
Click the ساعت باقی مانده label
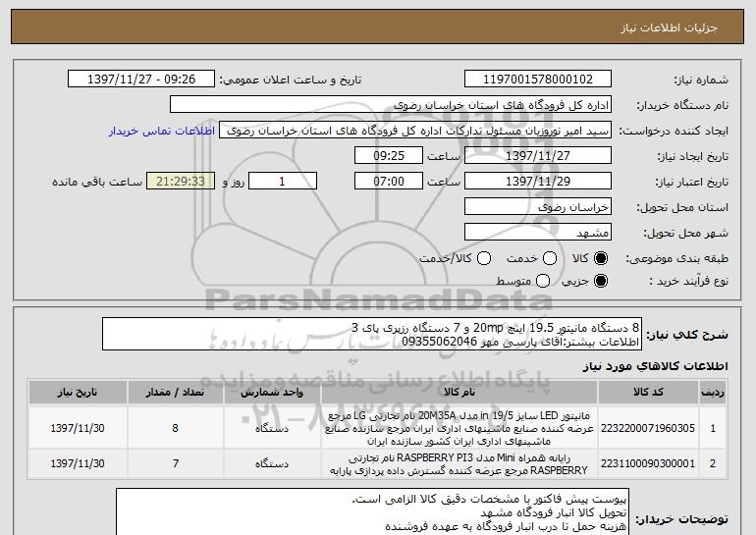(x=97, y=182)
